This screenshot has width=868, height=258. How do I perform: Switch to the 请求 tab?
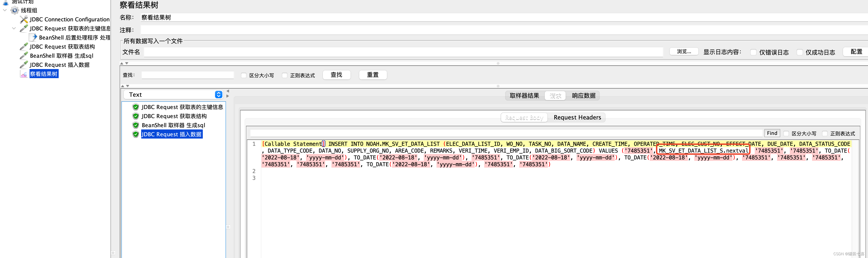pos(555,96)
